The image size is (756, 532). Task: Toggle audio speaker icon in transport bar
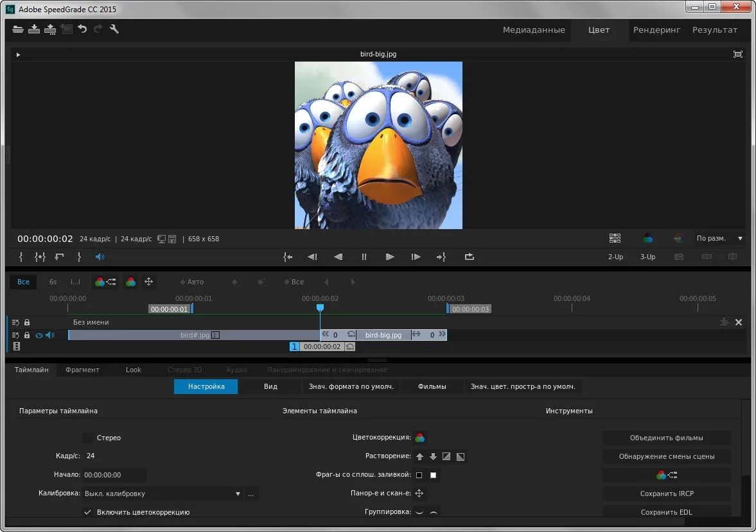tap(100, 257)
